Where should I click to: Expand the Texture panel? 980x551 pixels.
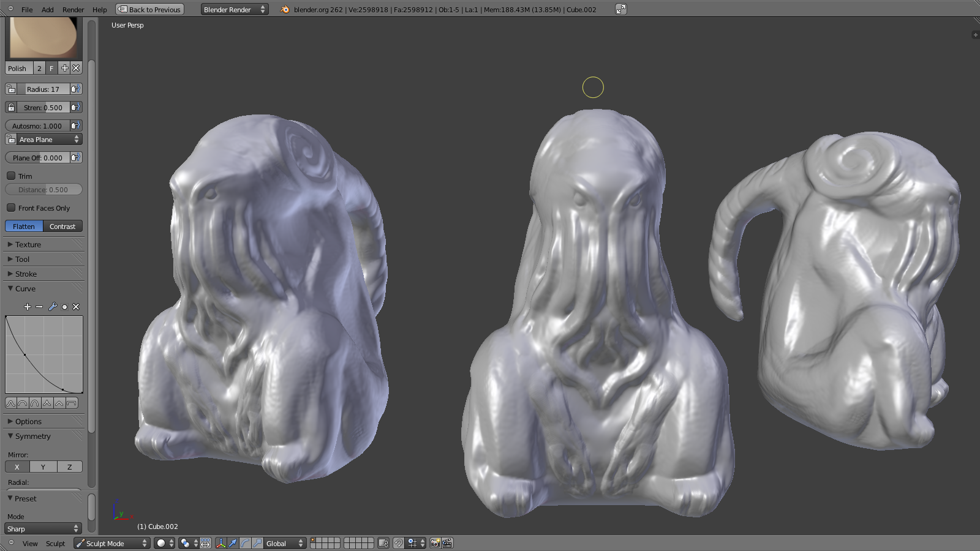28,244
